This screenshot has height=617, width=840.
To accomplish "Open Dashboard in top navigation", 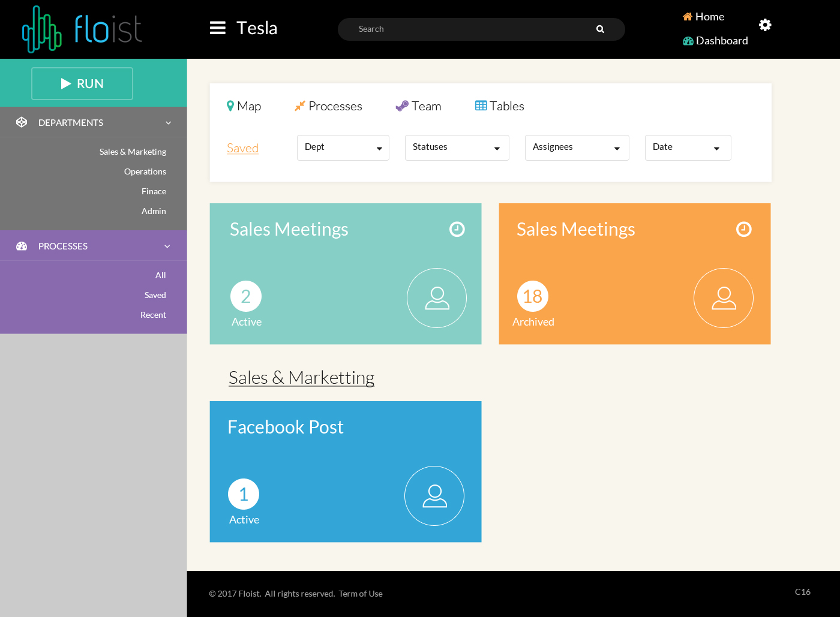I will [x=715, y=41].
